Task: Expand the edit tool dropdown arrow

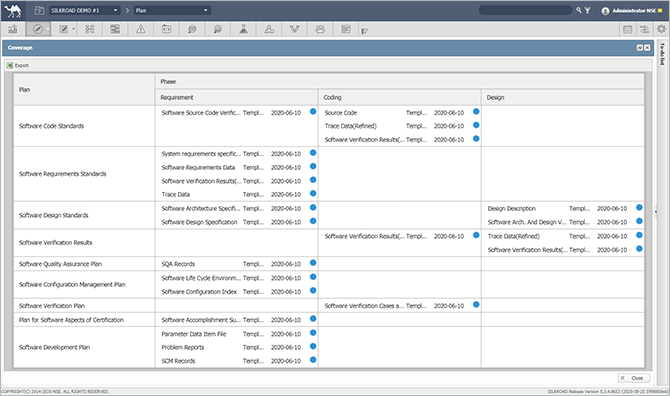Action: (73, 29)
